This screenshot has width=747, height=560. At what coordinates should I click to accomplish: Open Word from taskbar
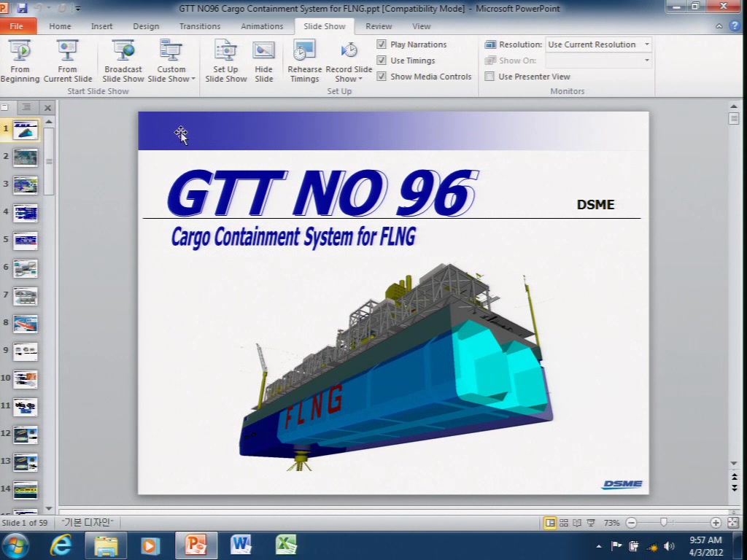click(x=241, y=545)
